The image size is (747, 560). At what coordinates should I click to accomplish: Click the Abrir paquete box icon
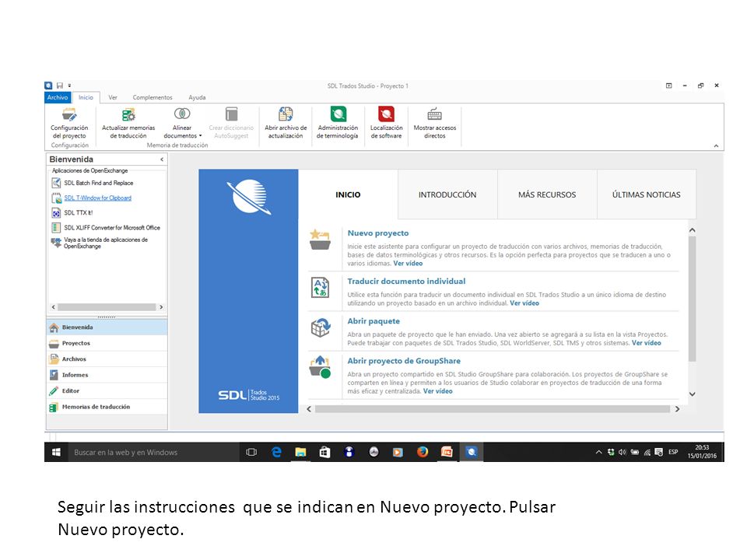pos(321,327)
